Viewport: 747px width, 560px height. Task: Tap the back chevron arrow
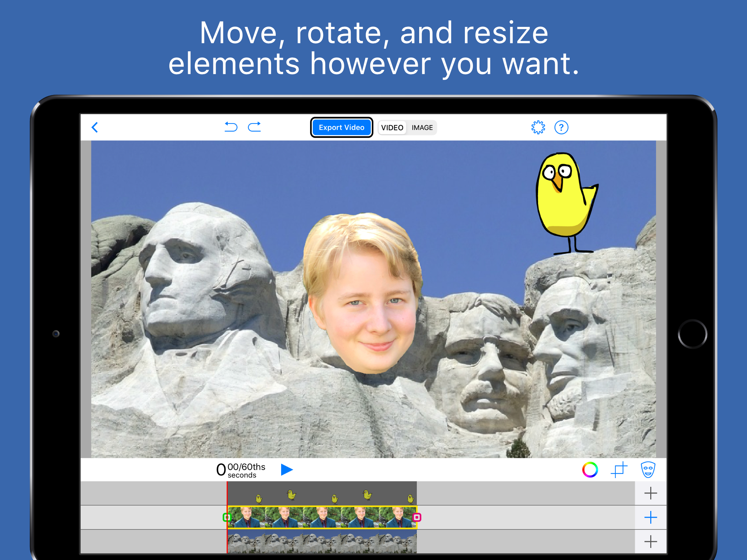click(x=95, y=128)
